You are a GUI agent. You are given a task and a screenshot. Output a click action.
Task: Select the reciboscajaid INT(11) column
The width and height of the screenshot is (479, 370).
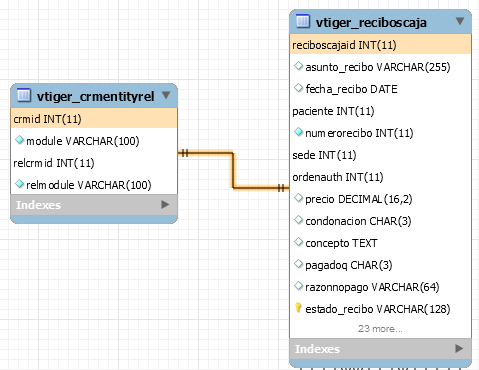coord(380,45)
